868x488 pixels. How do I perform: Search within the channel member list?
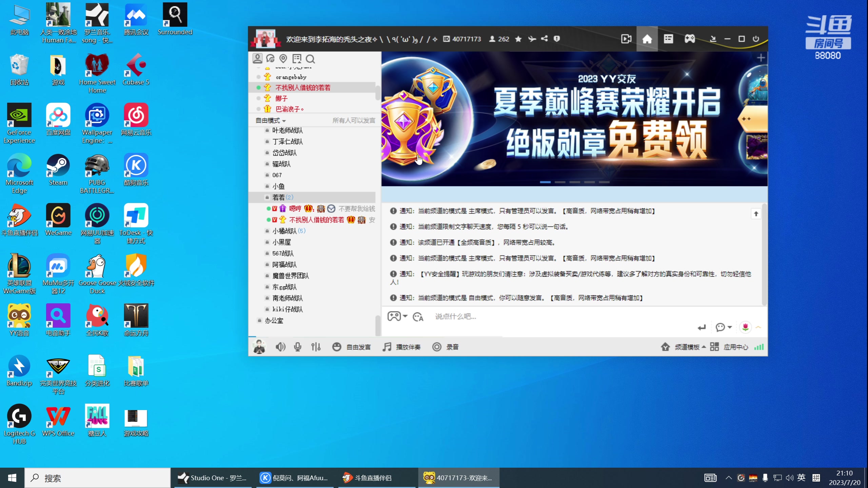pyautogui.click(x=310, y=59)
